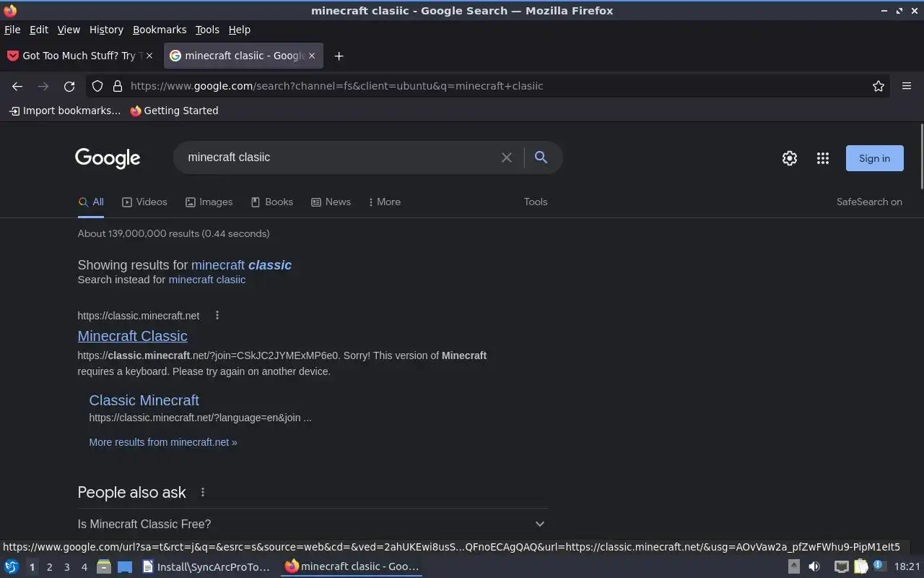Search instead for minecraft clasiic
This screenshot has height=578, width=924.
point(206,280)
